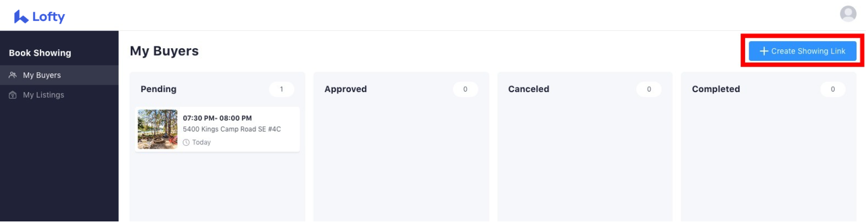Click the Lofty wordmark text
This screenshot has height=223, width=868.
pyautogui.click(x=48, y=17)
